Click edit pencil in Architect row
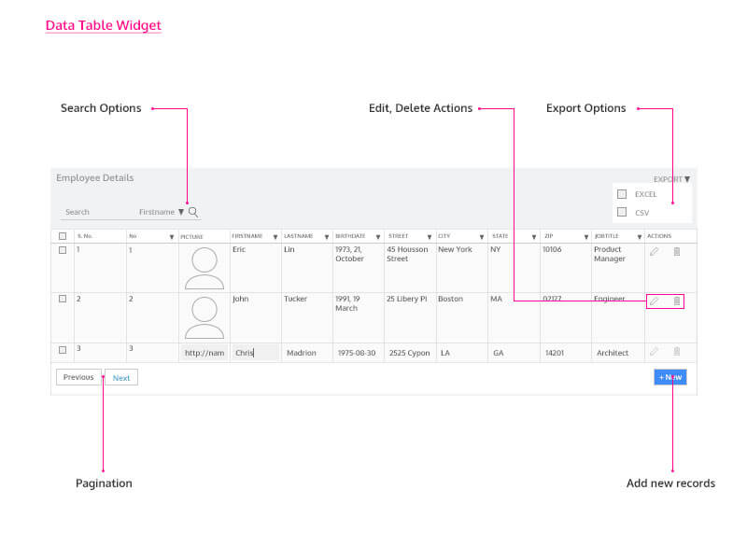The width and height of the screenshot is (747, 560). coord(654,352)
